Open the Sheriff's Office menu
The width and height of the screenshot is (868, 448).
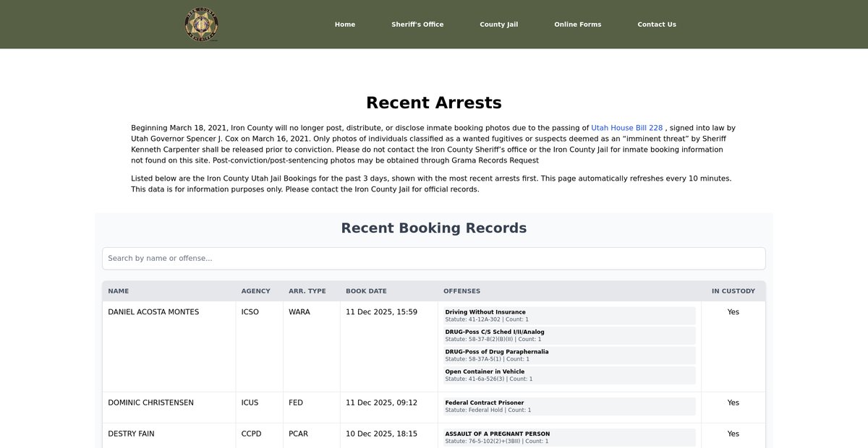417,25
